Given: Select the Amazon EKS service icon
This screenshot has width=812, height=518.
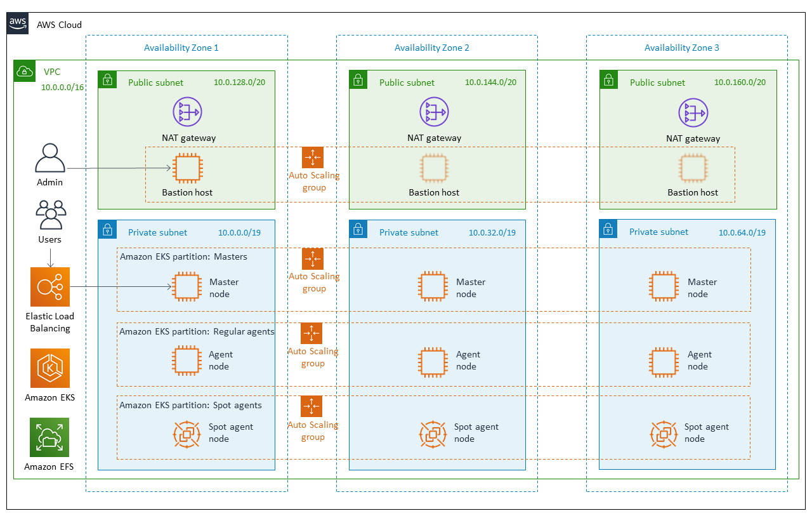Looking at the screenshot, I should [x=49, y=367].
